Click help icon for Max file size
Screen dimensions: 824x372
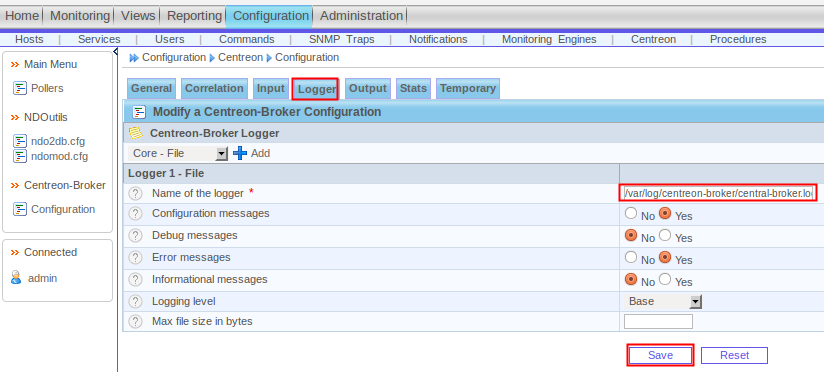(136, 322)
